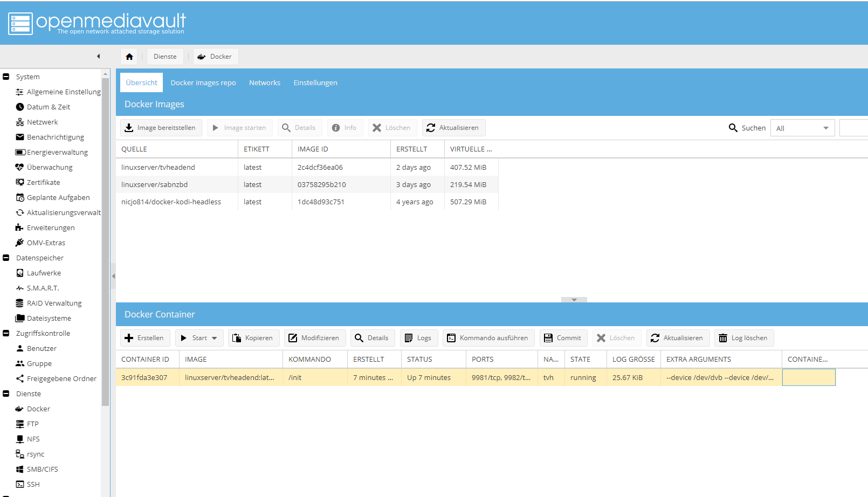Collapse the Zugriffskontrolle tree group
The width and height of the screenshot is (868, 497).
coord(6,333)
